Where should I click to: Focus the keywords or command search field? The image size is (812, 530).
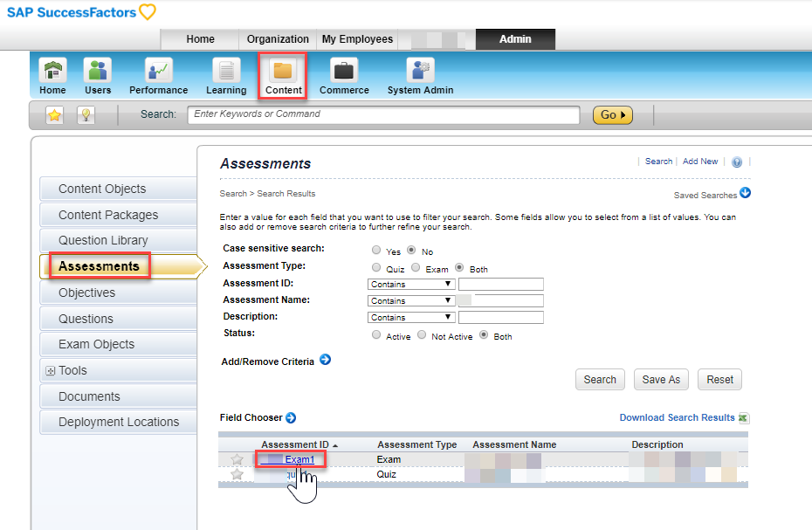[383, 114]
